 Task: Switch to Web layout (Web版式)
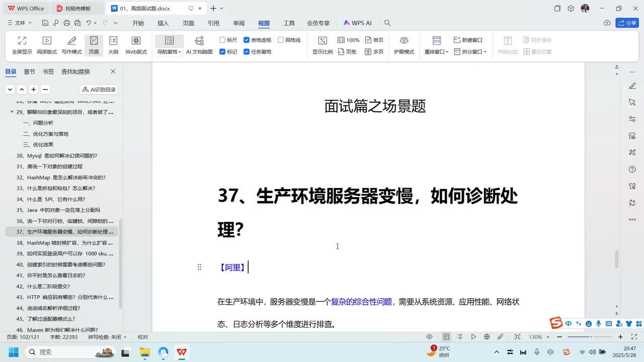tap(136, 45)
